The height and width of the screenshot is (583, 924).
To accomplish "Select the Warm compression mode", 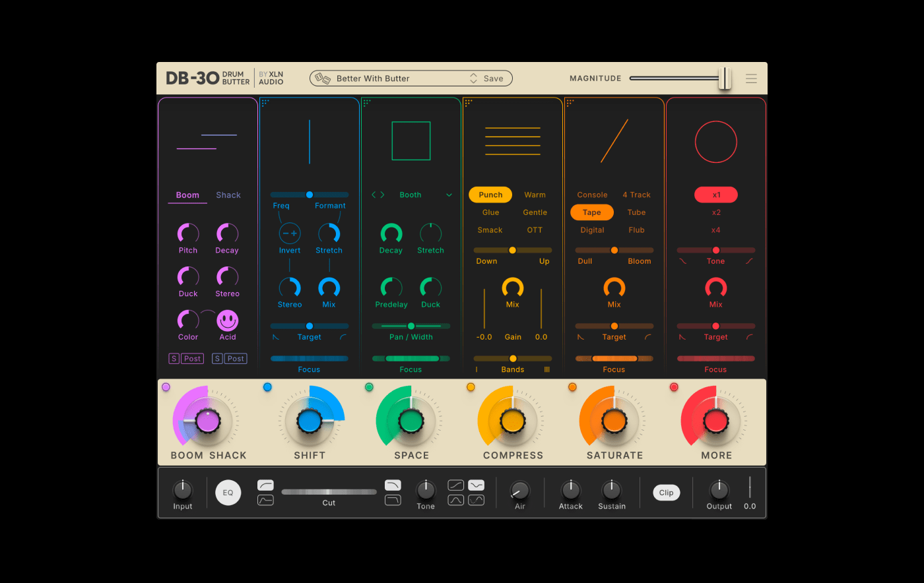I will (535, 195).
